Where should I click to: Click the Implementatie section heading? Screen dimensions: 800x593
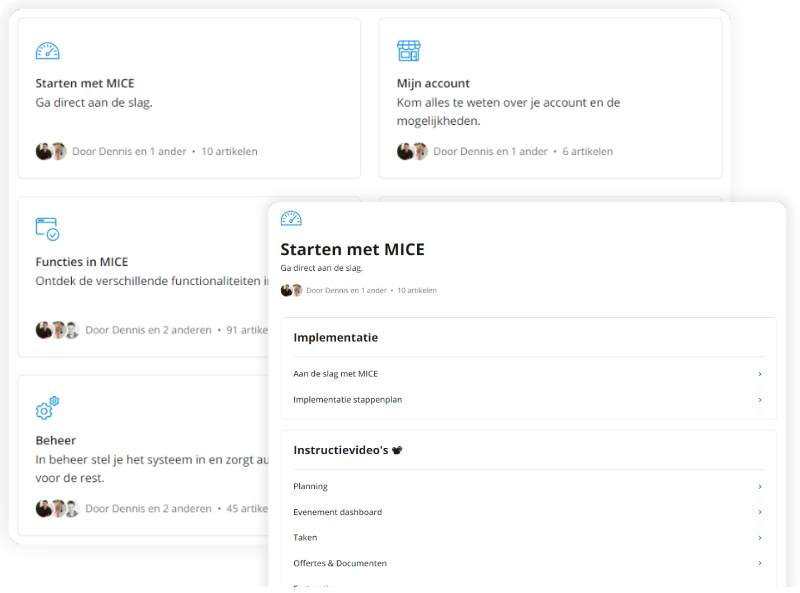[336, 337]
